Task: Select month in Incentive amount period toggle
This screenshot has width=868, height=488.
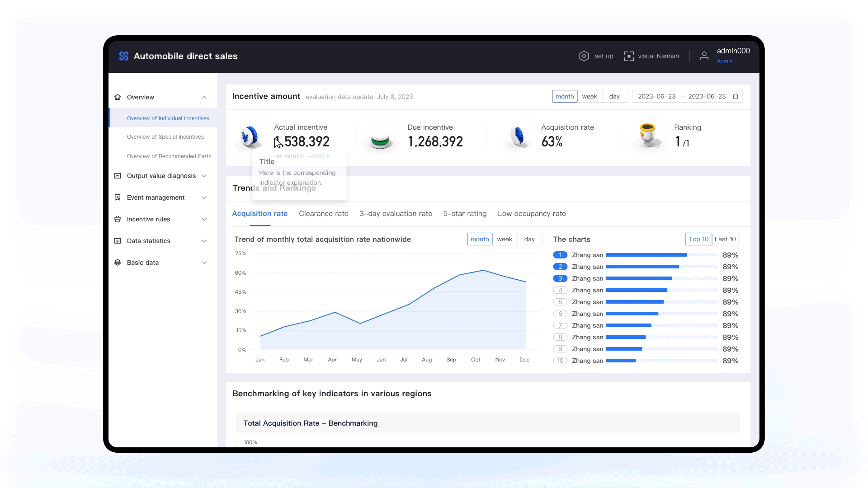Action: 565,96
